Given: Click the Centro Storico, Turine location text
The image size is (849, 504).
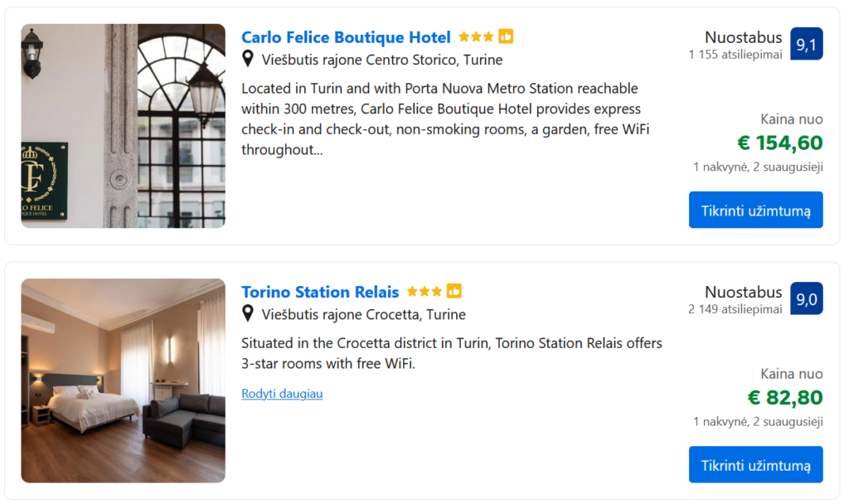Looking at the screenshot, I should [x=382, y=60].
